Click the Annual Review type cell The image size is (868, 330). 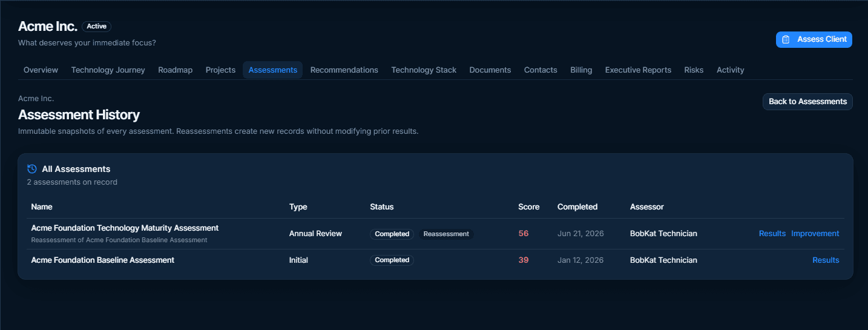(315, 234)
